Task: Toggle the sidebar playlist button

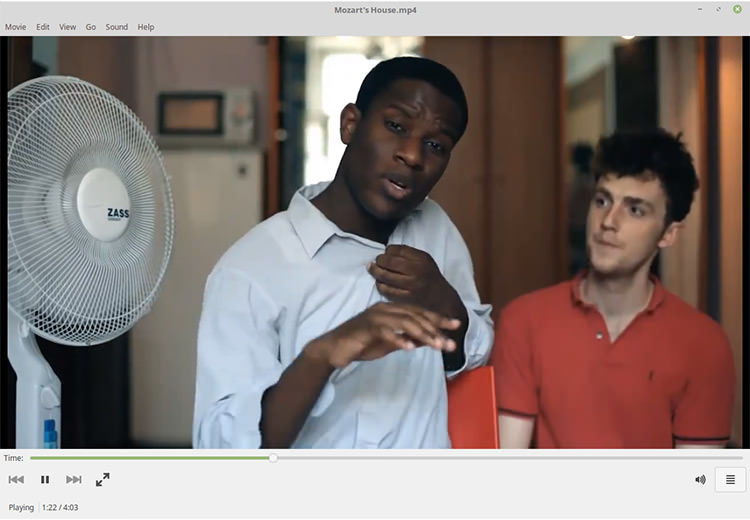Action: pyautogui.click(x=730, y=479)
